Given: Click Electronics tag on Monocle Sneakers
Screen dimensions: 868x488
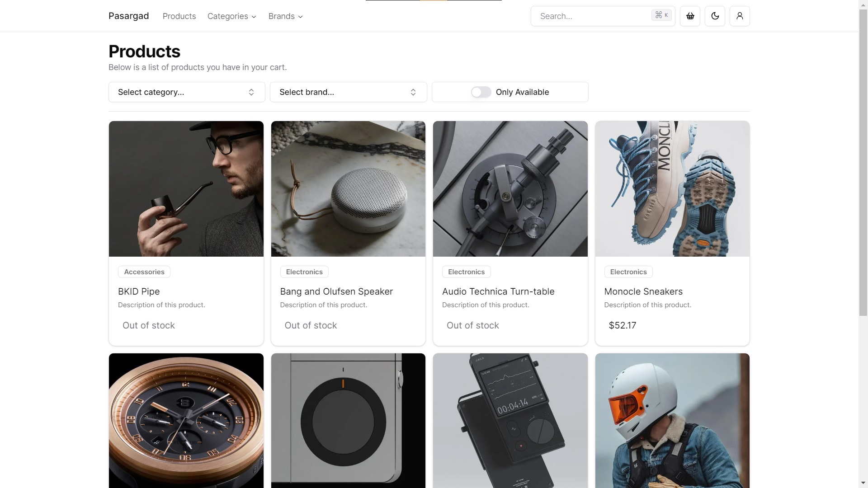Looking at the screenshot, I should 628,272.
